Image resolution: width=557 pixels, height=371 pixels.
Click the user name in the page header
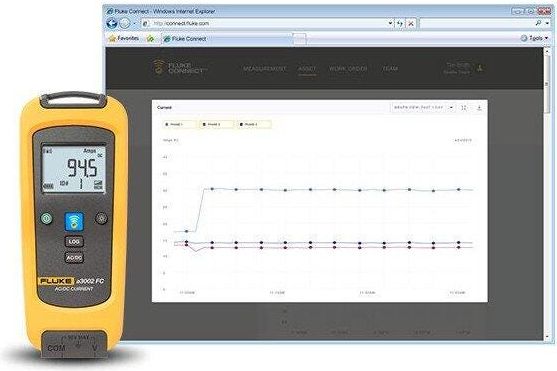458,65
